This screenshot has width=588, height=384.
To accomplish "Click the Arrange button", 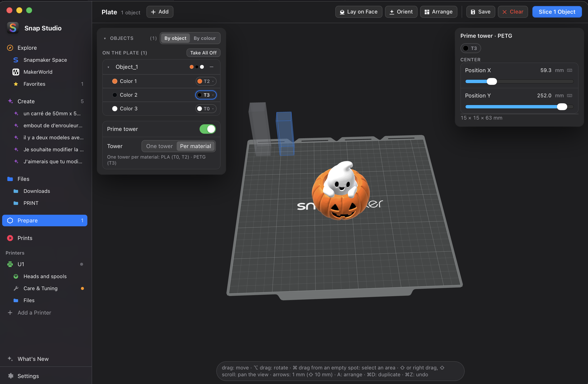I will pyautogui.click(x=439, y=12).
